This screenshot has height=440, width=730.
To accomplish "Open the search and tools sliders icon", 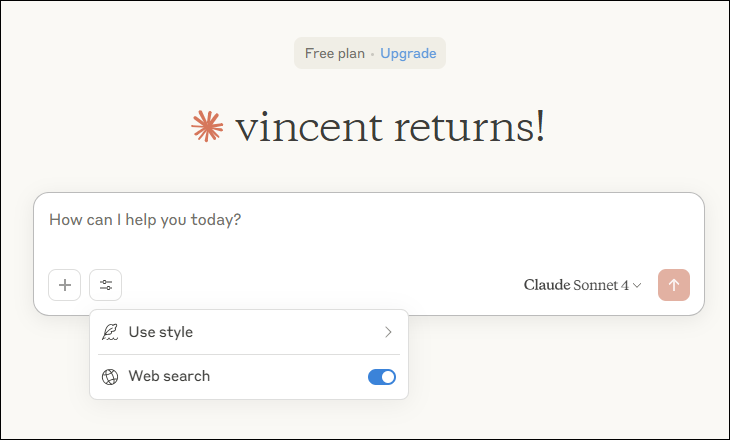I will coord(106,285).
